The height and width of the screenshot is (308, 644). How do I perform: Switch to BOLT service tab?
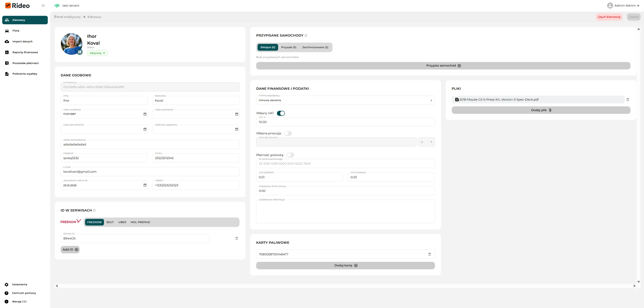point(110,222)
